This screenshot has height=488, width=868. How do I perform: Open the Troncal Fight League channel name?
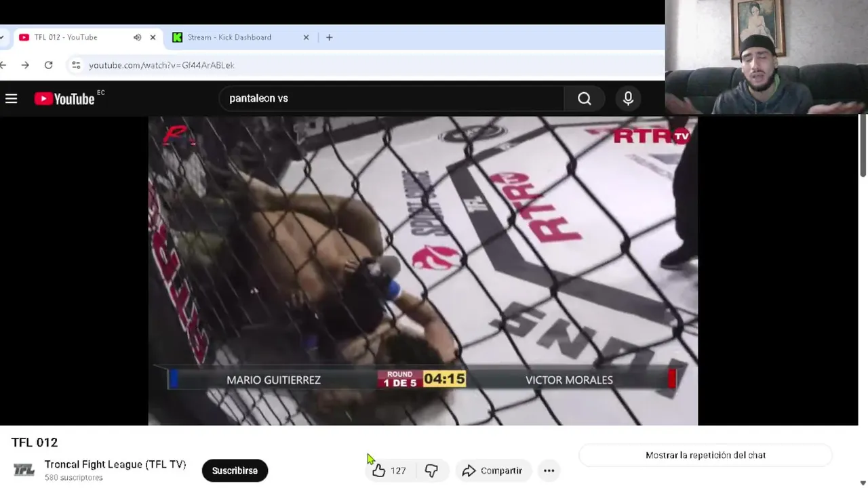click(115, 464)
